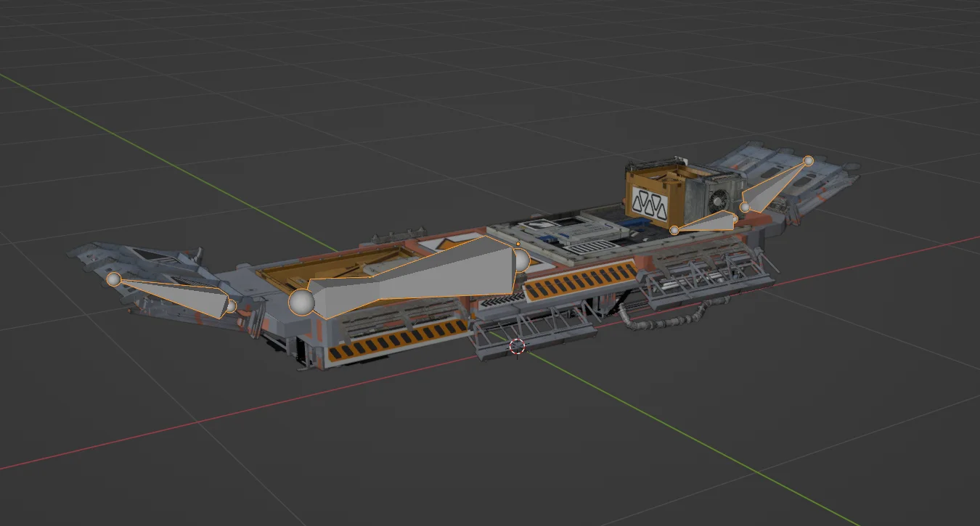This screenshot has height=526, width=980.
Task: Click the circular cooling fan on the crate
Action: (x=719, y=200)
